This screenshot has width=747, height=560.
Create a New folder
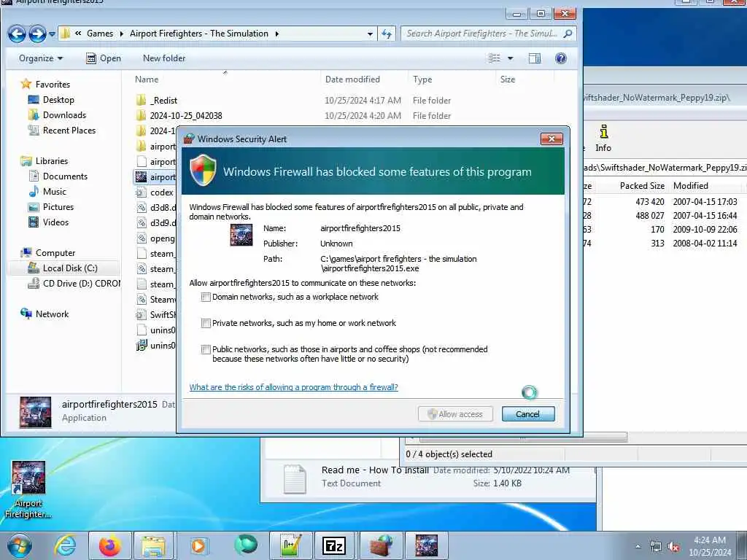click(164, 58)
